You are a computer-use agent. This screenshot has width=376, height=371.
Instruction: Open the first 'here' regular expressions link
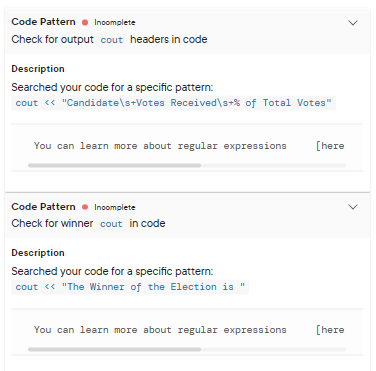[x=330, y=146]
